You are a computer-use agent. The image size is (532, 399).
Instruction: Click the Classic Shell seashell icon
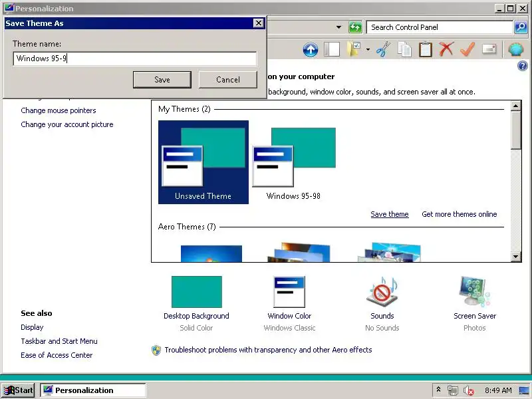coord(516,49)
